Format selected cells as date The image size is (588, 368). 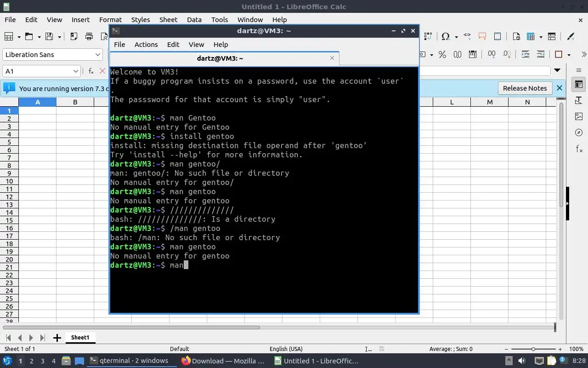[473, 54]
